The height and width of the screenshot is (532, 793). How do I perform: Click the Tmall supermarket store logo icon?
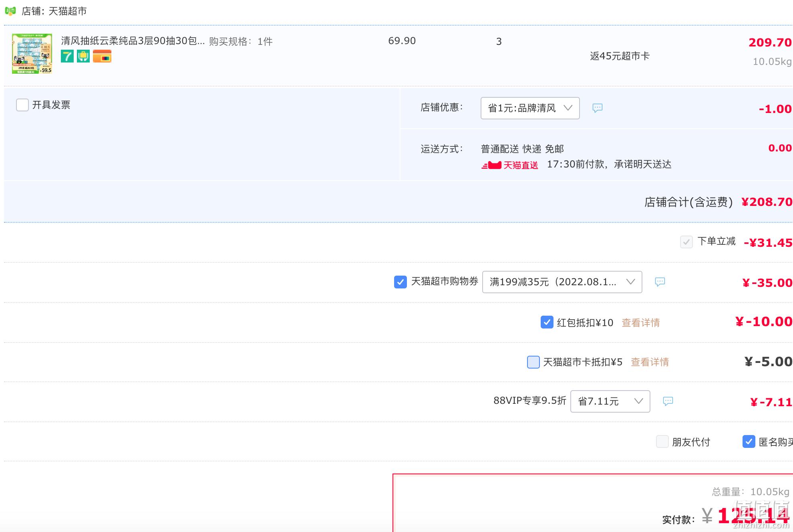tap(10, 11)
